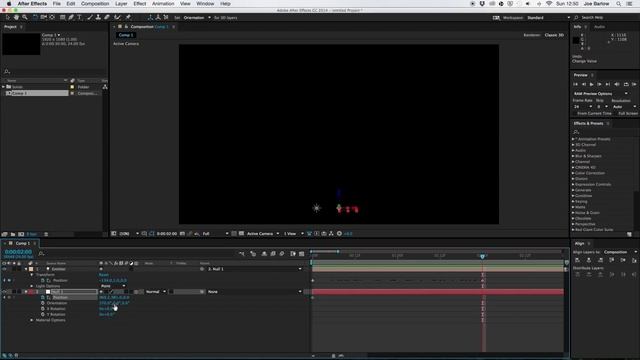The image size is (640, 360).
Task: Select the Pen tool
Action: click(x=71, y=18)
